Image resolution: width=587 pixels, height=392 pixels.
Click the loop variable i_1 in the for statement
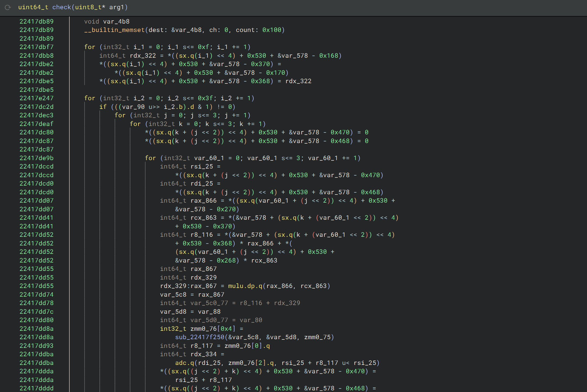138,47
